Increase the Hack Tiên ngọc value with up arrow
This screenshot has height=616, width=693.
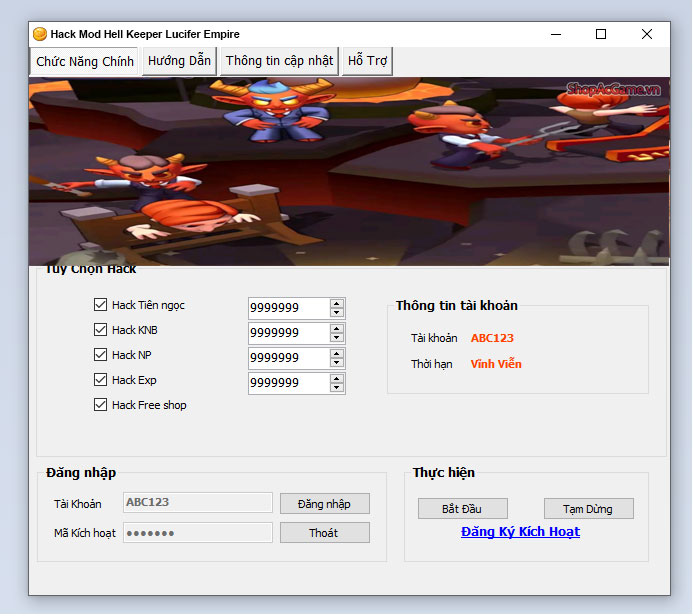click(337, 303)
